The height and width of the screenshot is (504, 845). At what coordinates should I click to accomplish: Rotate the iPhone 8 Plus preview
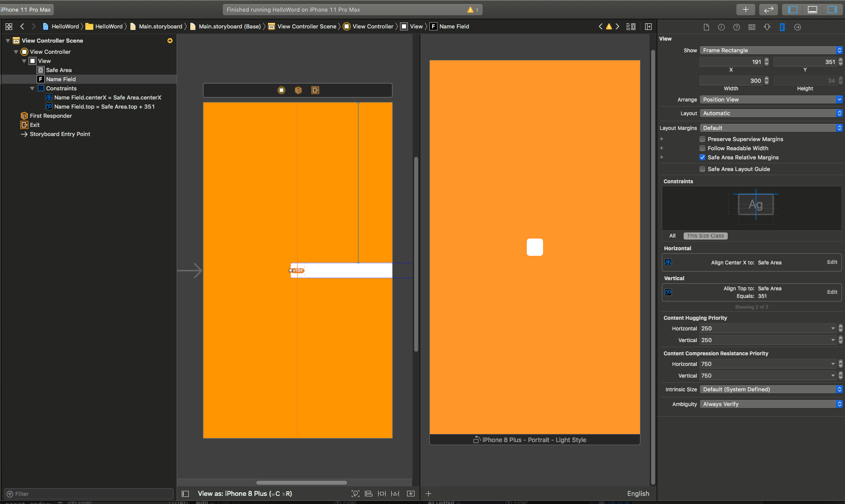[x=477, y=440]
